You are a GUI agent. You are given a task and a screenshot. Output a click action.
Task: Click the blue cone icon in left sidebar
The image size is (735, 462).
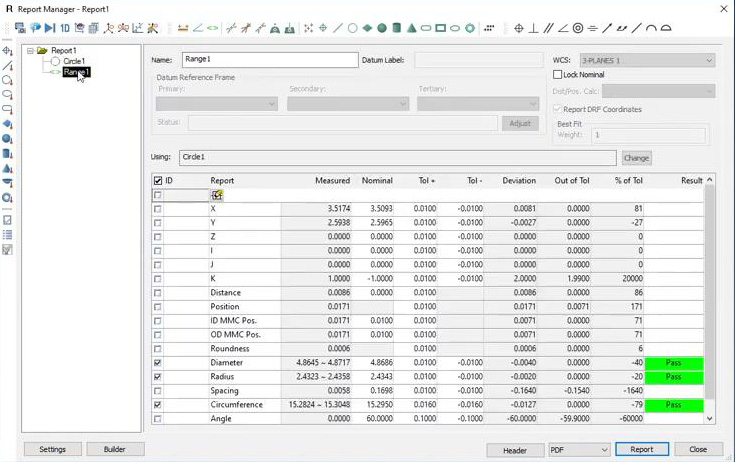(x=7, y=168)
